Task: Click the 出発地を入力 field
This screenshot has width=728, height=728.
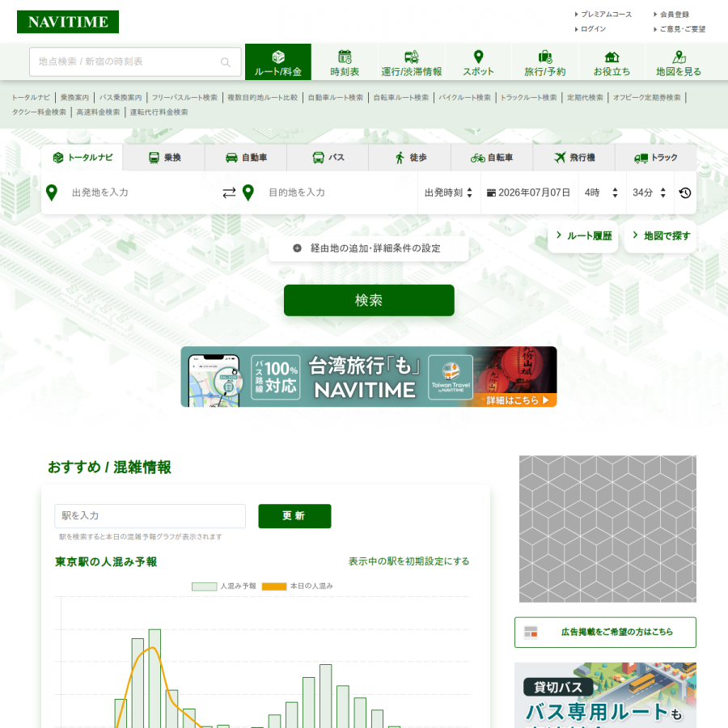Action: pos(142,193)
